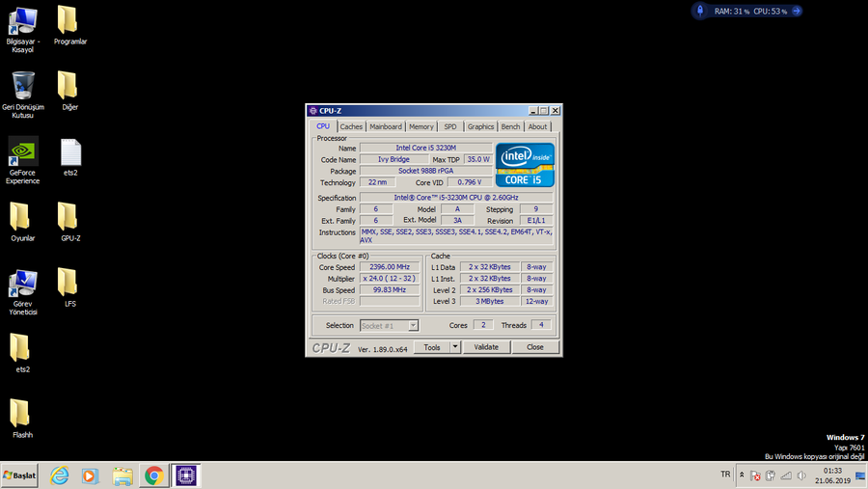This screenshot has height=489, width=868.
Task: Click the Validate button
Action: pyautogui.click(x=486, y=347)
